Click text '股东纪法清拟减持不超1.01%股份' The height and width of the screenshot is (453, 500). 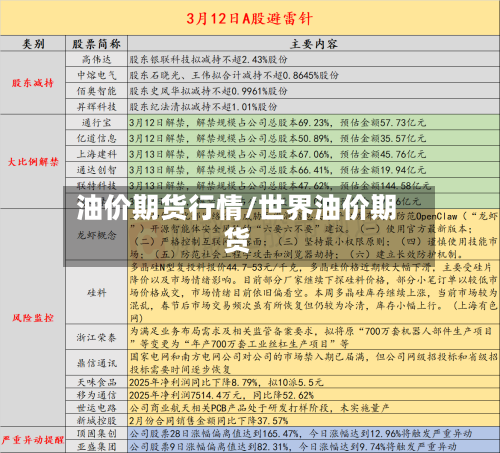(203, 107)
